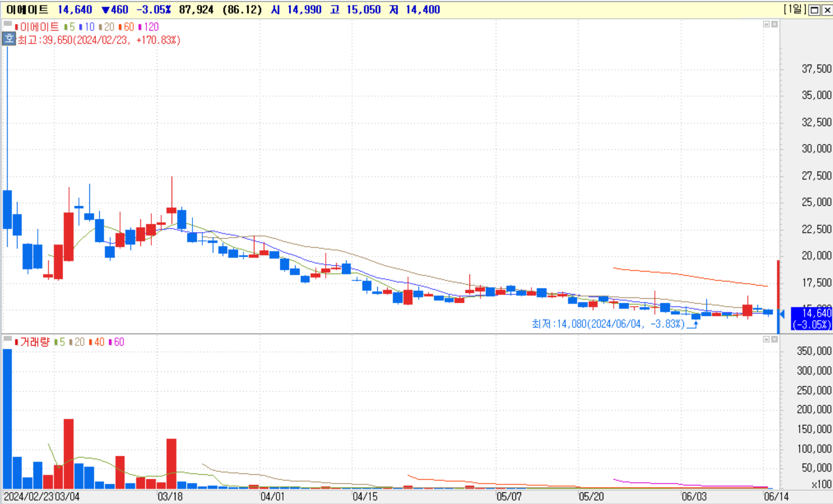
Task: Click the 최저:14,080 low annotation
Action: (x=609, y=324)
